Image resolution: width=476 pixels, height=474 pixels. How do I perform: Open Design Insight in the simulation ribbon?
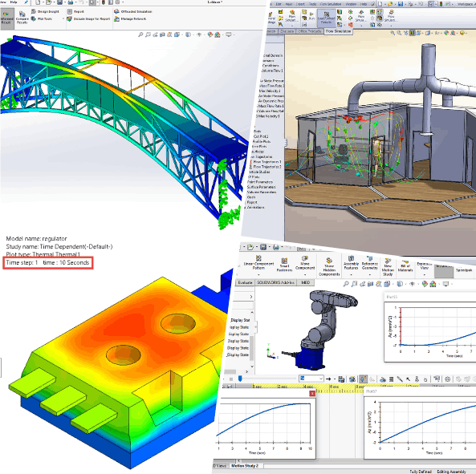[x=45, y=11]
